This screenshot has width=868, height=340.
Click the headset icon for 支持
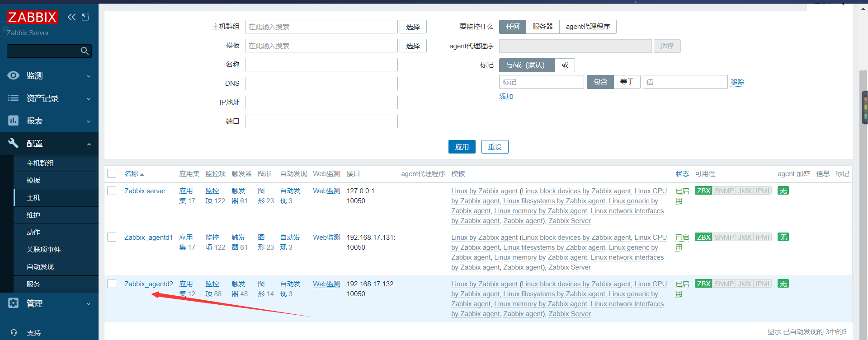(x=14, y=333)
